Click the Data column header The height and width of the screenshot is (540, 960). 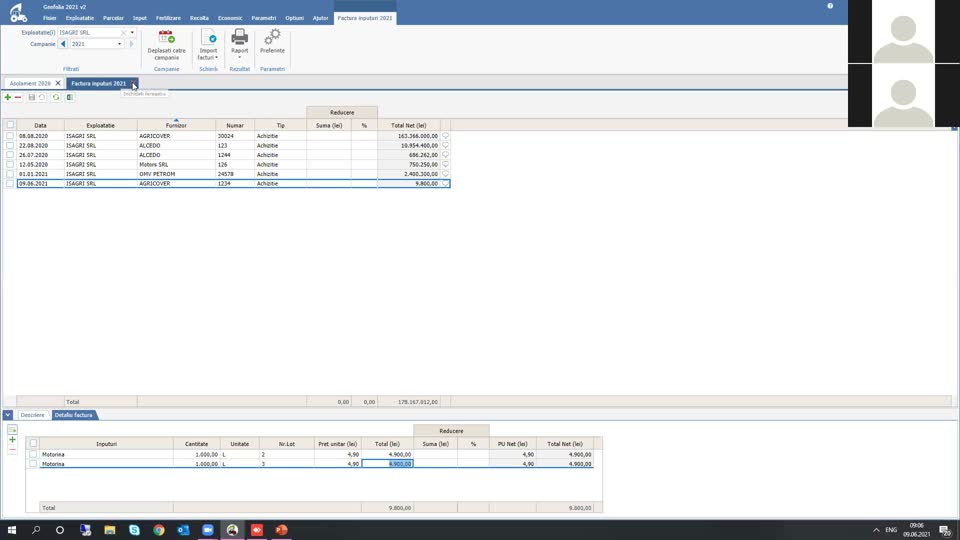click(40, 125)
